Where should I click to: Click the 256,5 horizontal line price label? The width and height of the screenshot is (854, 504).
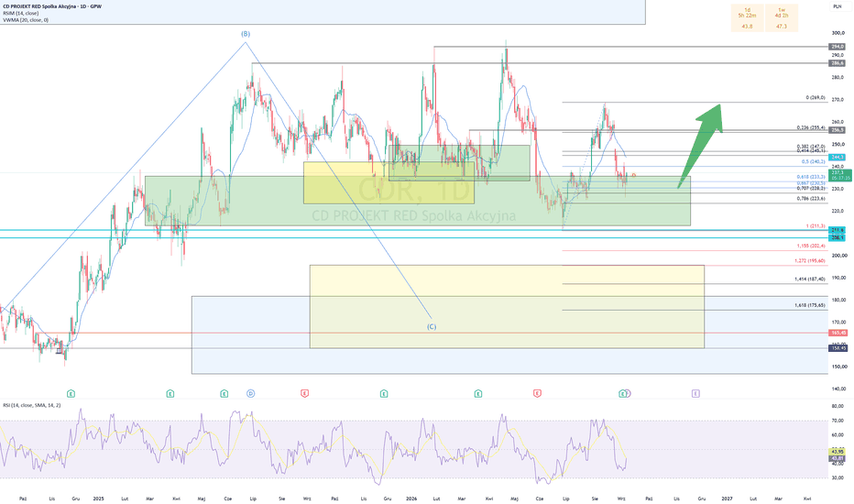pyautogui.click(x=838, y=130)
